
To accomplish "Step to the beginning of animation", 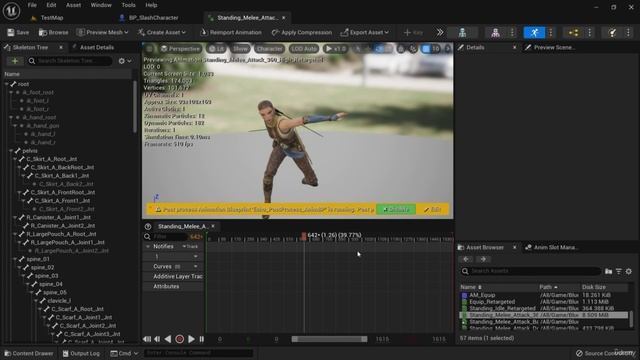I will (147, 339).
